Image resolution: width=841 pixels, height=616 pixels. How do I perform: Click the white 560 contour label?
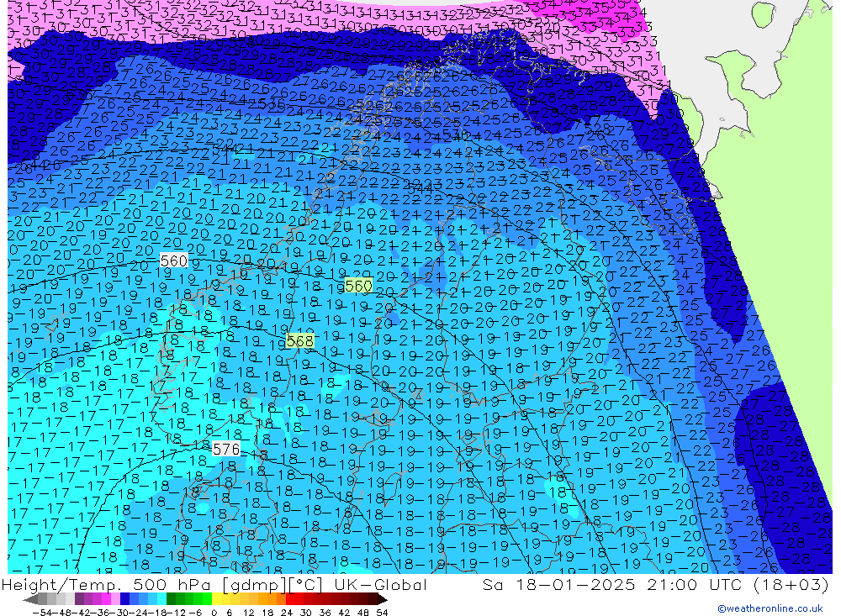pyautogui.click(x=174, y=261)
